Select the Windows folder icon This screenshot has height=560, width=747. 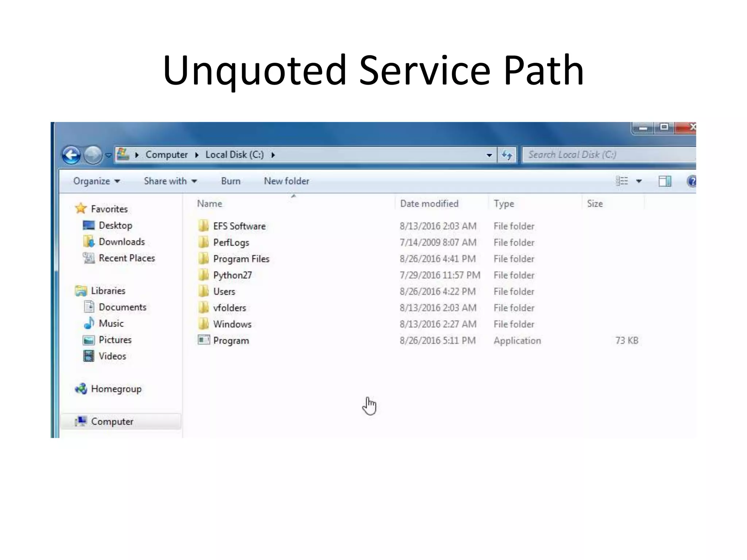204,324
